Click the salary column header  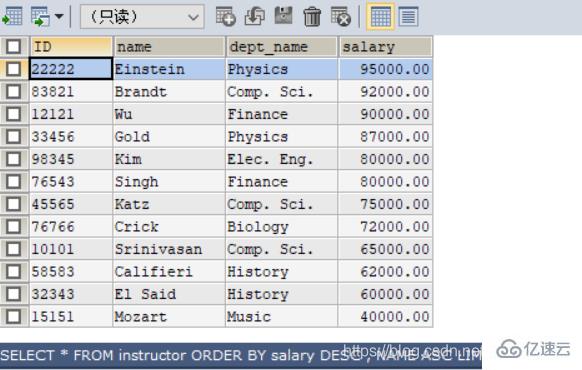click(x=386, y=47)
